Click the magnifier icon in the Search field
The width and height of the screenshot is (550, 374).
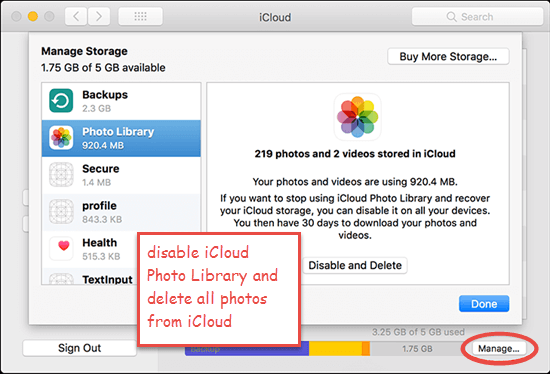(x=451, y=17)
